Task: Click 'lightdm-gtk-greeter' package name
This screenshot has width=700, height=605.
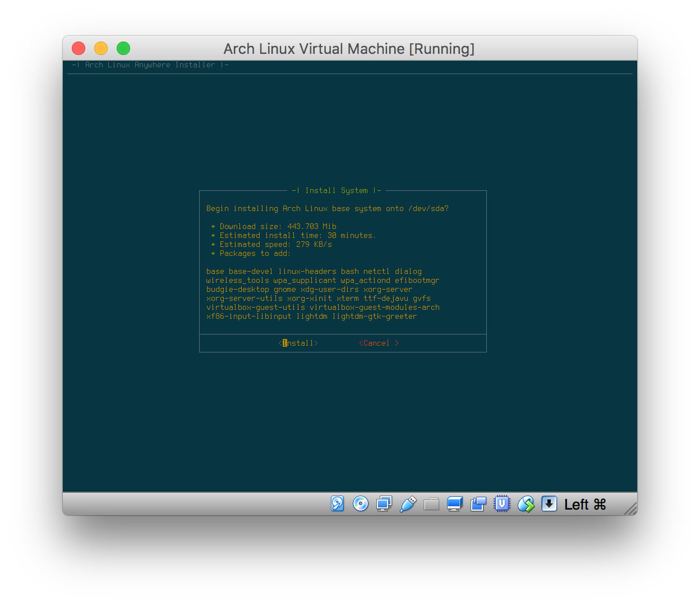Action: (x=375, y=317)
